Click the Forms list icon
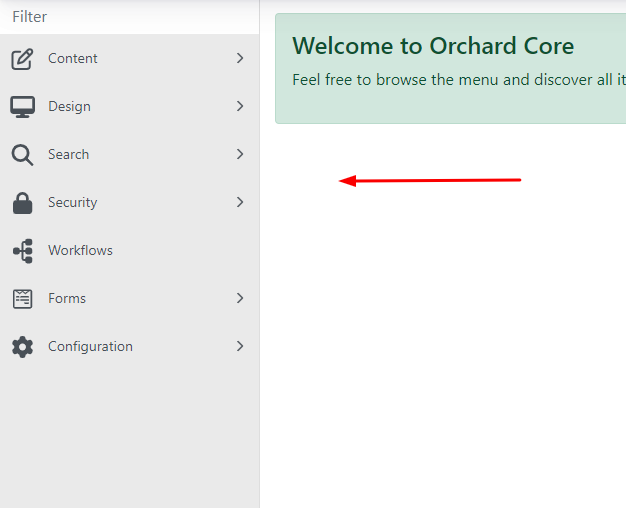The width and height of the screenshot is (626, 508). pos(22,299)
